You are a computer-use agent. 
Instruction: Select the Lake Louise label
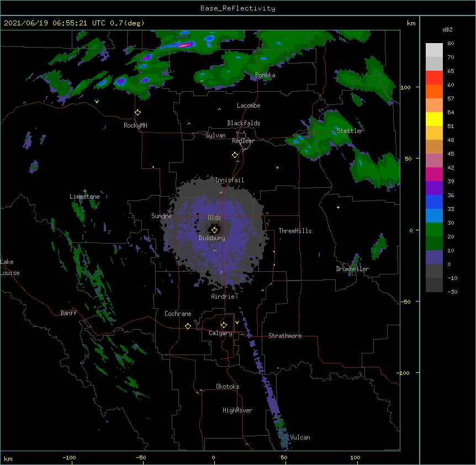10,267
